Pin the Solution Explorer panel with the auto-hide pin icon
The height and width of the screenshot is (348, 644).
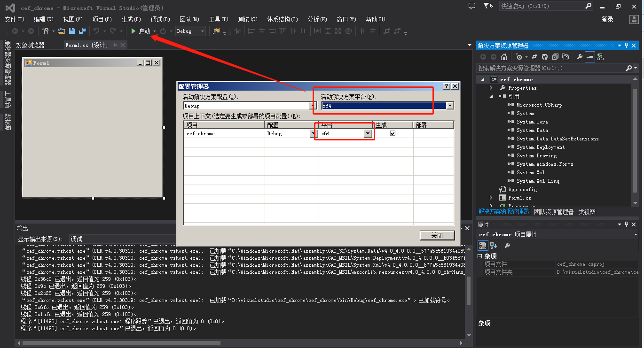(627, 46)
